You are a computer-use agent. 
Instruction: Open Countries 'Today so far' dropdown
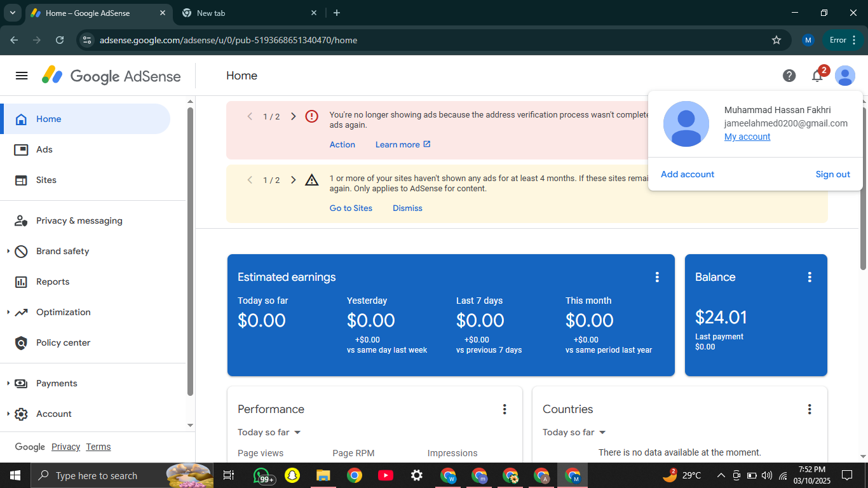pyautogui.click(x=574, y=432)
